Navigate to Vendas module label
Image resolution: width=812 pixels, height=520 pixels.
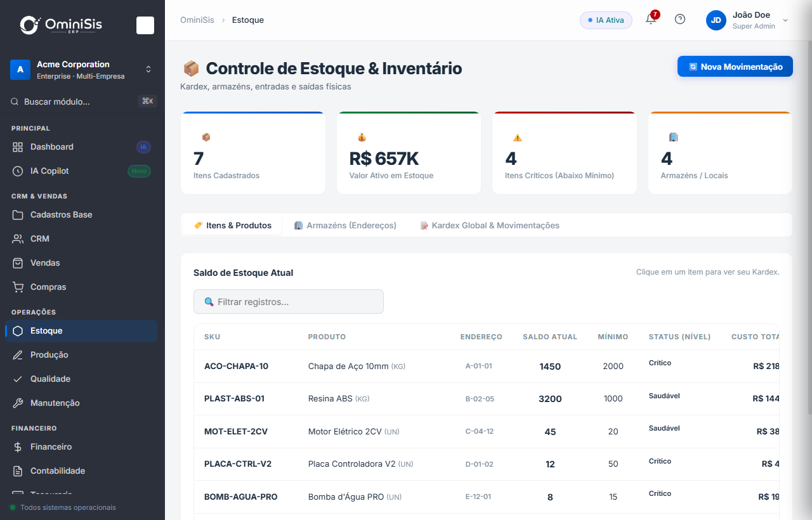(x=45, y=263)
